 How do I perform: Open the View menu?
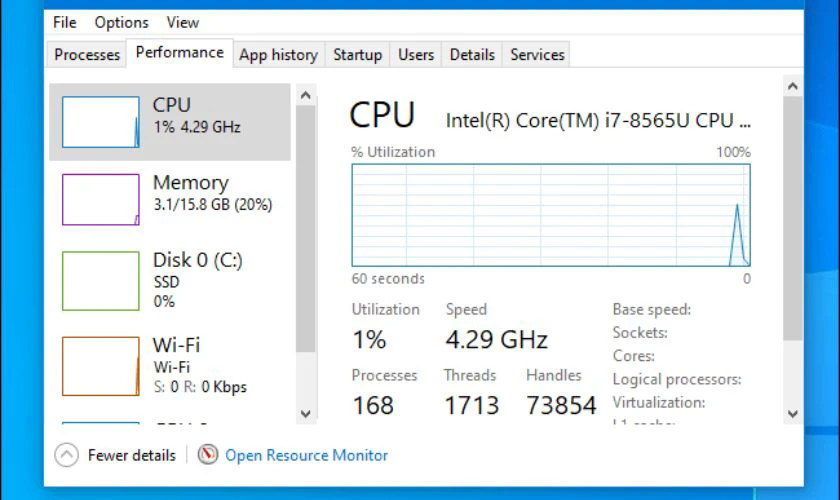click(x=182, y=23)
